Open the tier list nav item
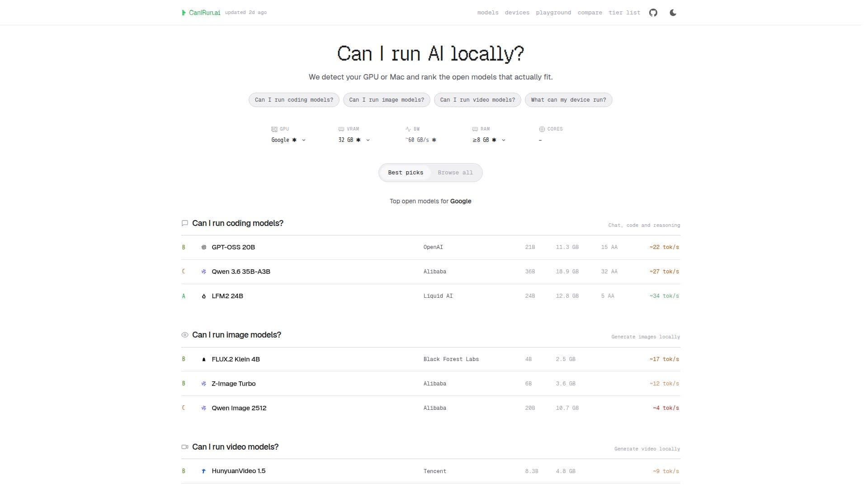Viewport: 868px width, 488px height. pyautogui.click(x=624, y=13)
